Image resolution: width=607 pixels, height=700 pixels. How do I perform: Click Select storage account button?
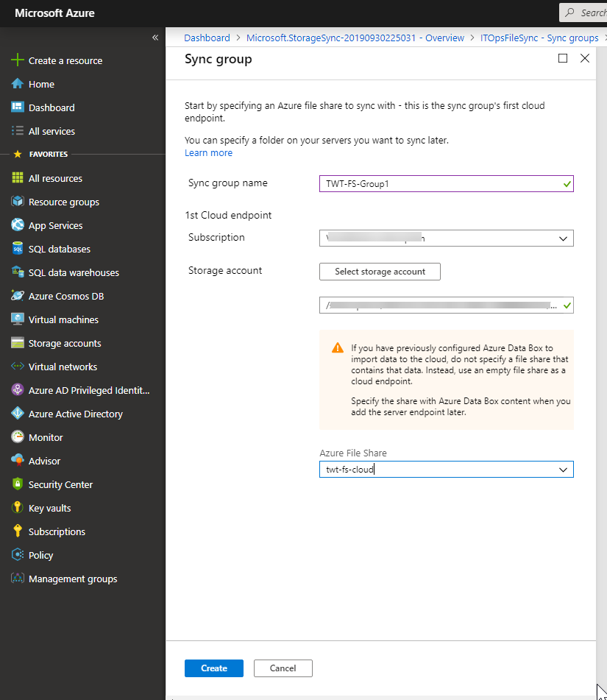point(380,272)
